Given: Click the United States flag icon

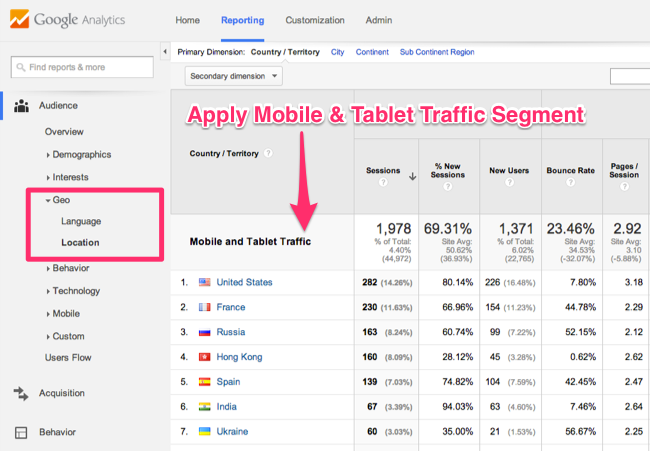Looking at the screenshot, I should click(x=204, y=282).
